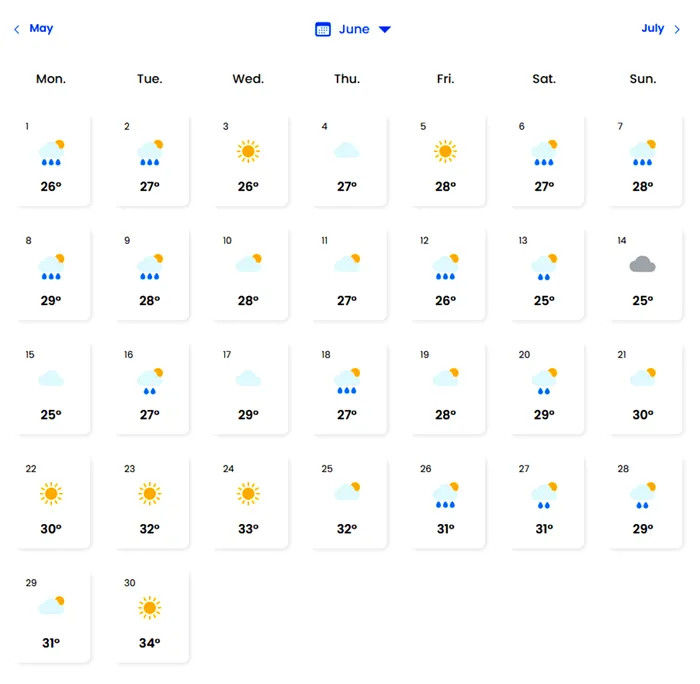
Task: Click the cloud icon on June 4
Action: click(347, 150)
